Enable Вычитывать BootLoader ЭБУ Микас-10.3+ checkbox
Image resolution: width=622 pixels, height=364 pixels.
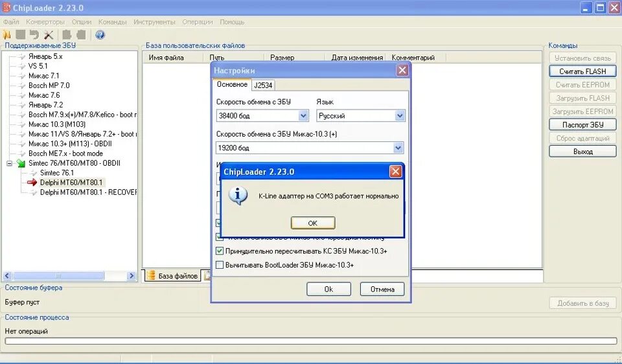[220, 265]
